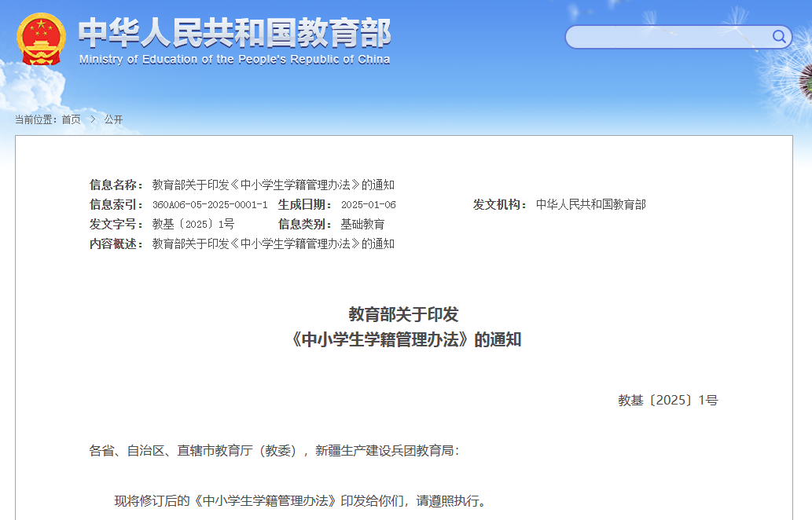Click the 内容概述 summary value text
Screen dimensions: 812x520
click(274, 244)
